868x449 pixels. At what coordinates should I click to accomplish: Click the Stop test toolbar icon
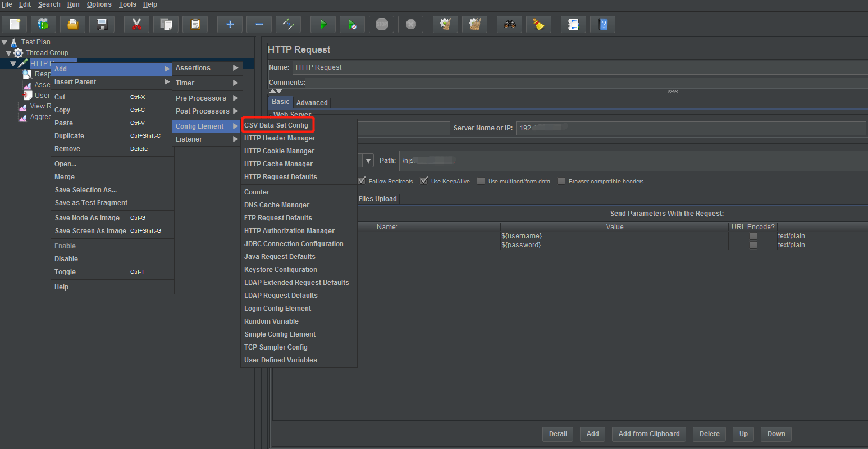[382, 24]
